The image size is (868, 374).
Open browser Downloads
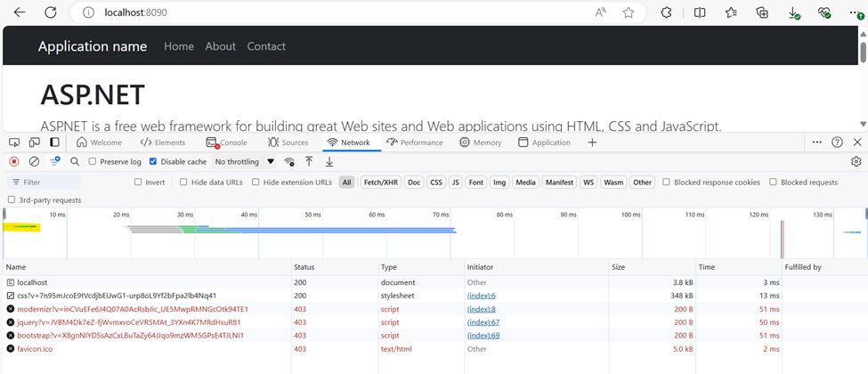click(794, 12)
